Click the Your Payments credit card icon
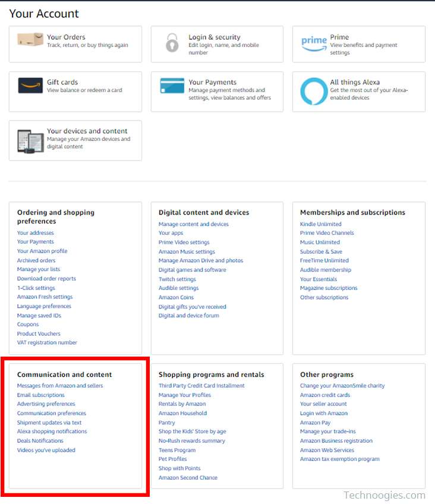 172,86
